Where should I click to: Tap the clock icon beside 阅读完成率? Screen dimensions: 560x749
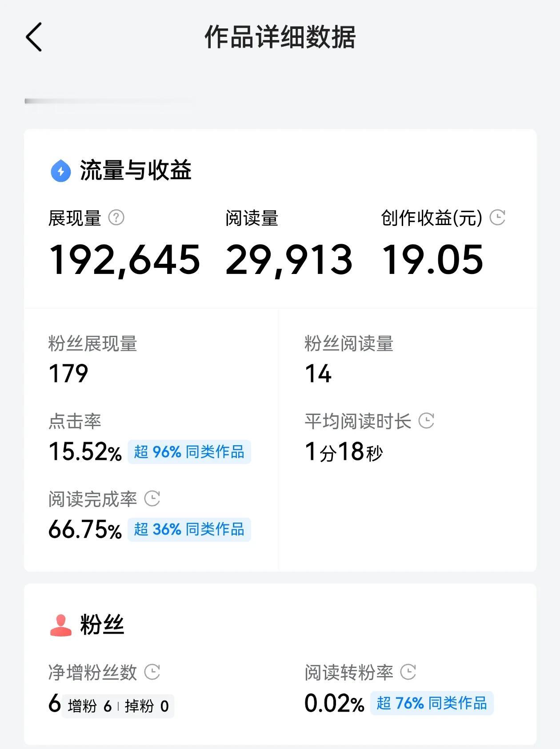pos(152,499)
